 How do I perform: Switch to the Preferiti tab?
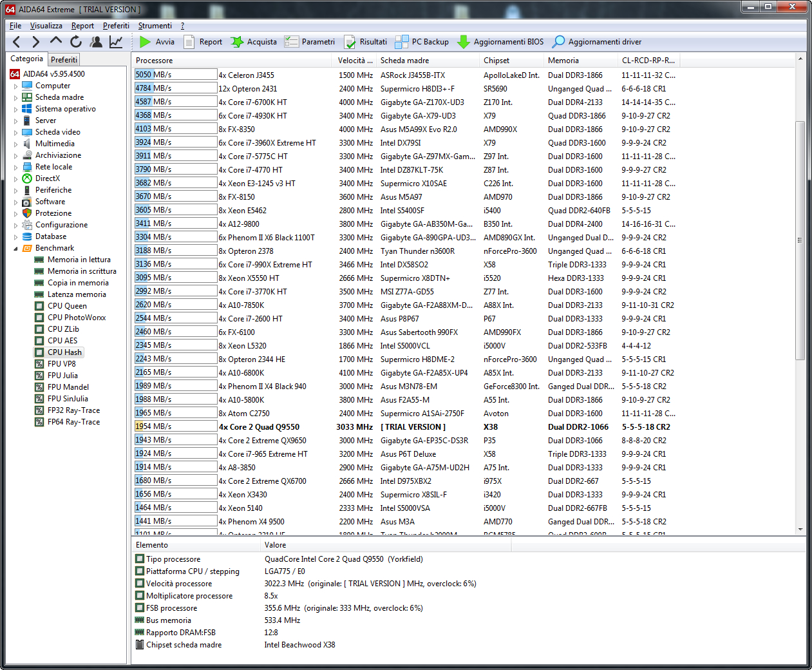64,59
